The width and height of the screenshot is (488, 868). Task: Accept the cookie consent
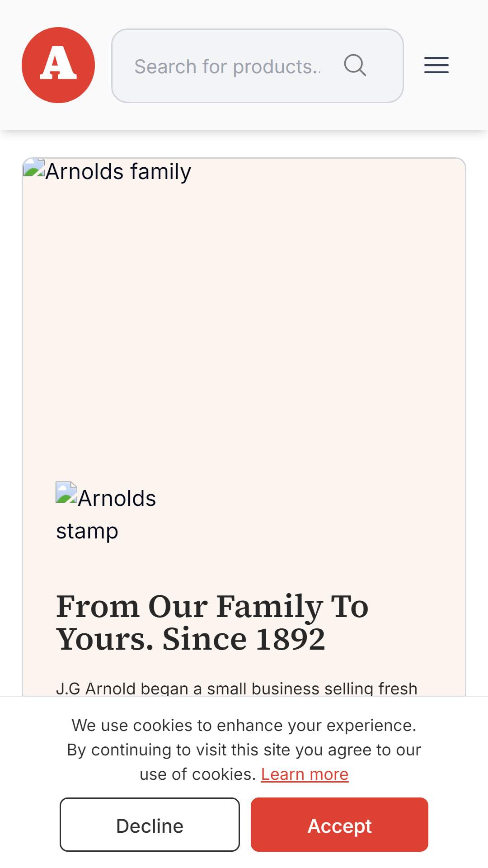[339, 825]
